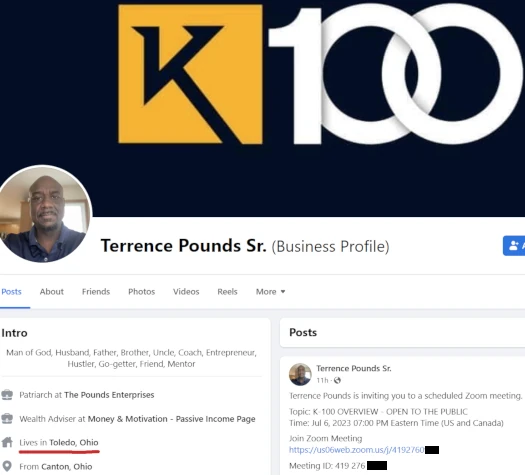Open the Videos tab

tap(186, 292)
